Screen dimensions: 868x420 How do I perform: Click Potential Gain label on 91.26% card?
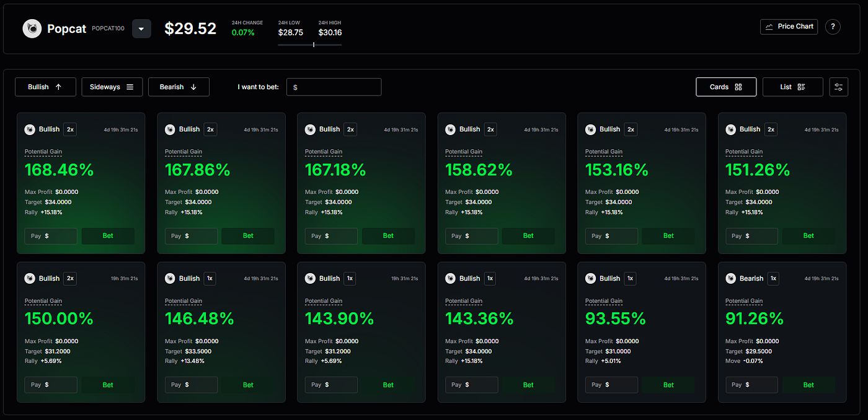744,301
